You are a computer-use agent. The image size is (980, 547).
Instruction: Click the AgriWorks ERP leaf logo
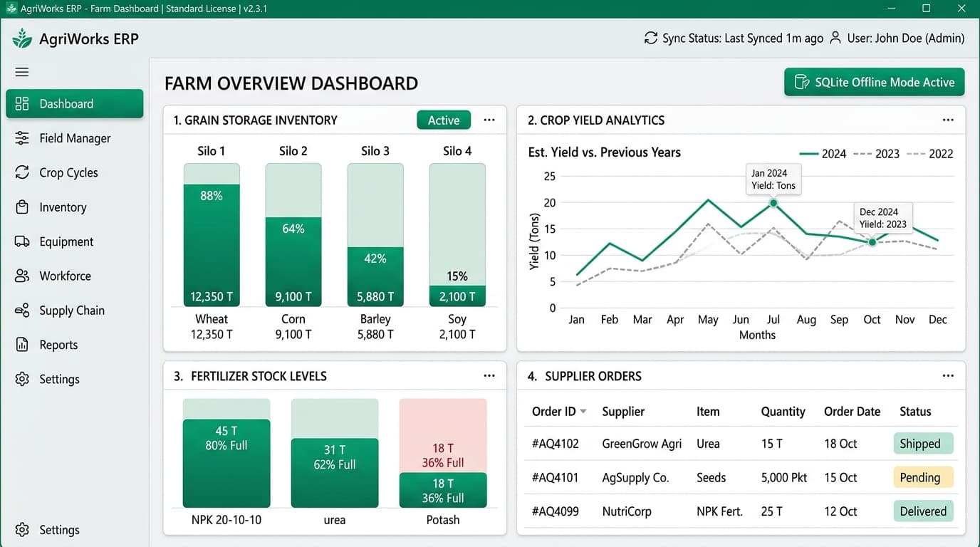pos(22,38)
